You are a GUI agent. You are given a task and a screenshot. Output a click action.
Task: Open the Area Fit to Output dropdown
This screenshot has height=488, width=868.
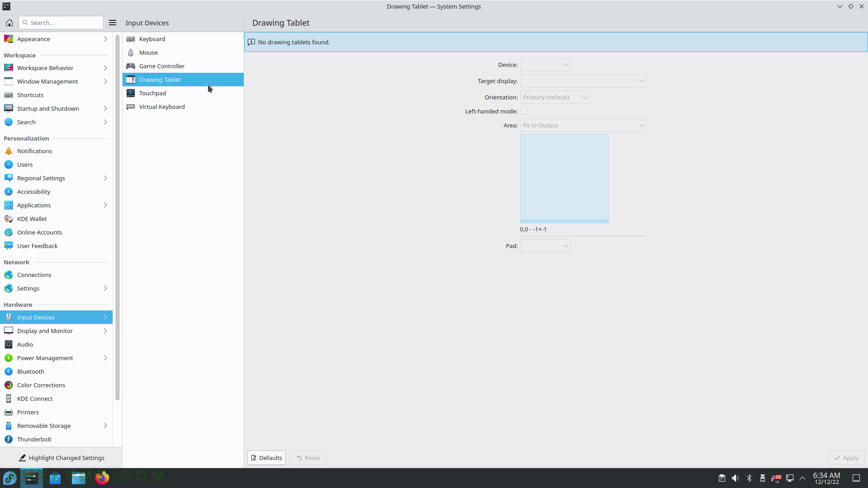click(x=583, y=125)
